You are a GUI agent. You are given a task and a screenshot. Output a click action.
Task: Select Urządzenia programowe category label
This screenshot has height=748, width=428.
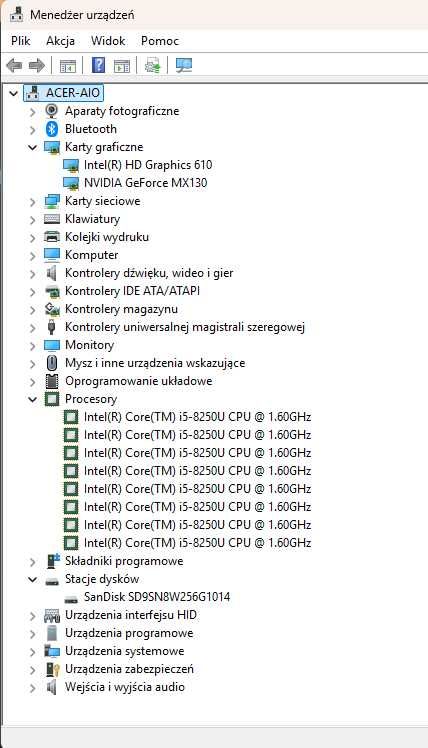(x=129, y=633)
